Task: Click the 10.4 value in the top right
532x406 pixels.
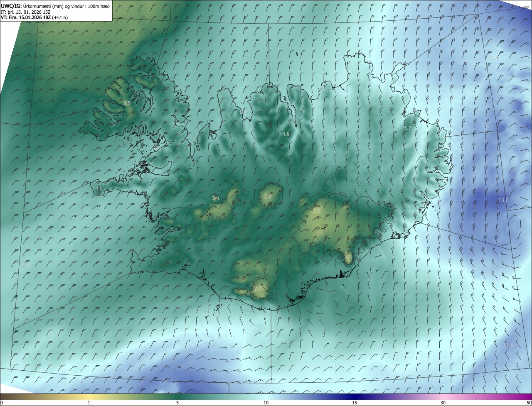Action: pos(493,58)
